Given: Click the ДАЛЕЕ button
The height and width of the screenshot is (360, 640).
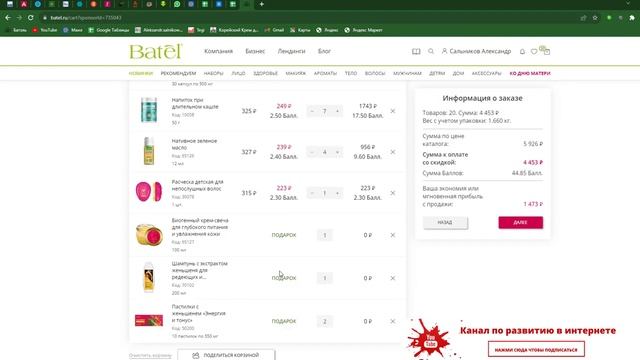Looking at the screenshot, I should (520, 222).
